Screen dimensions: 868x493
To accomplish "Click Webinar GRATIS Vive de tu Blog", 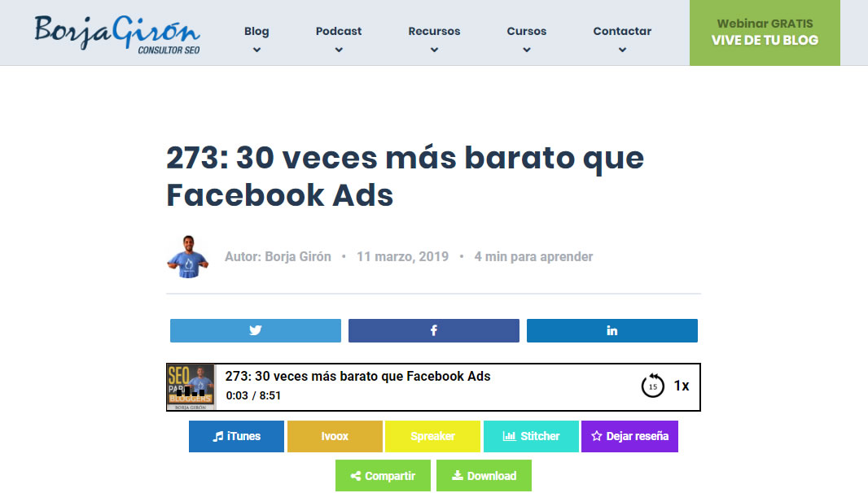I will [x=765, y=33].
